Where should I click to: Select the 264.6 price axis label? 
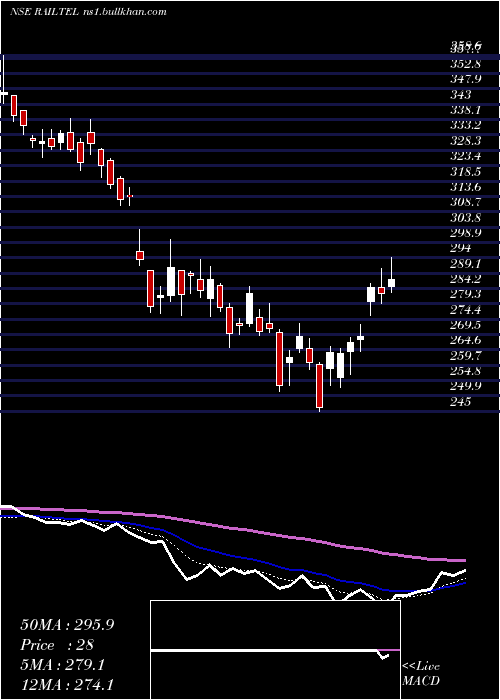[x=466, y=341]
